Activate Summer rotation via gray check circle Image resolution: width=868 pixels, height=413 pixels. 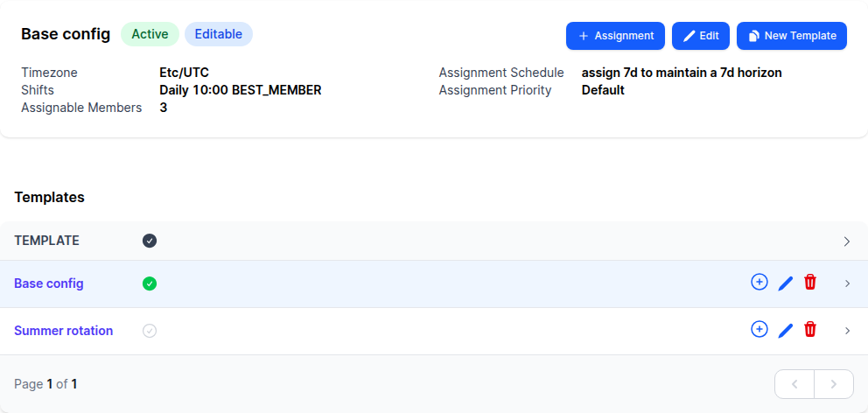point(150,331)
